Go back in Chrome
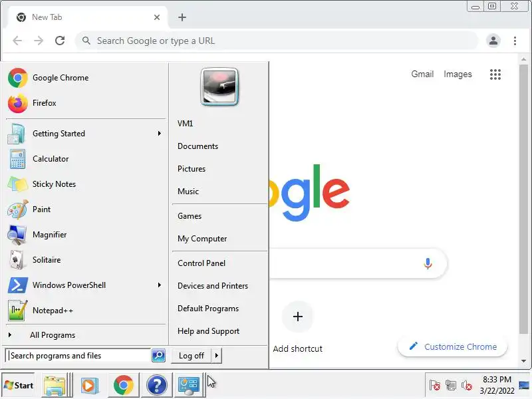 point(17,41)
